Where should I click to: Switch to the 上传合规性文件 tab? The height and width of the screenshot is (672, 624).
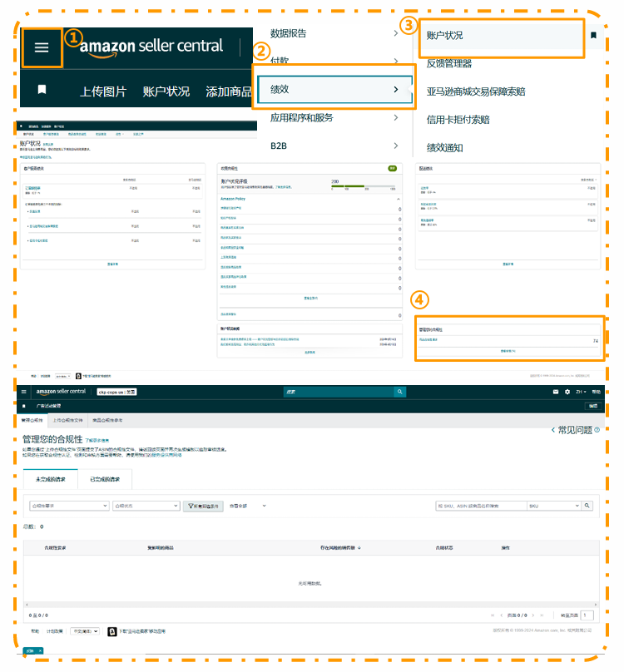point(67,421)
